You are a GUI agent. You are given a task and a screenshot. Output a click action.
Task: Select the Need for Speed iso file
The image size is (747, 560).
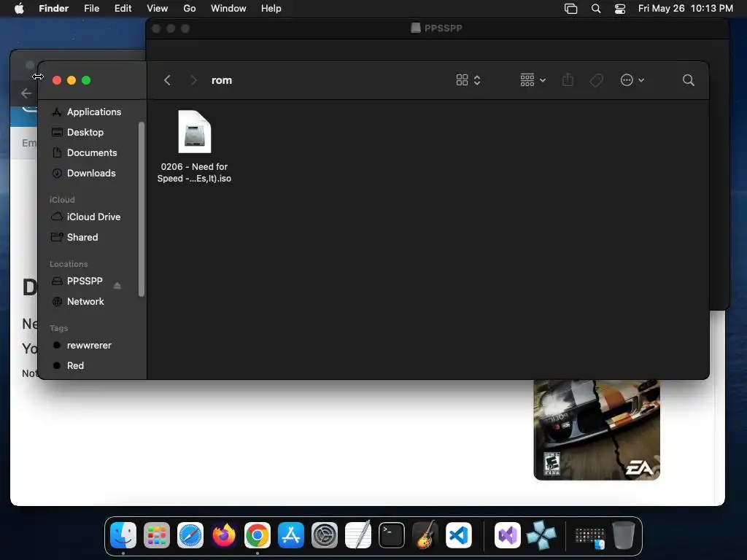click(x=194, y=131)
